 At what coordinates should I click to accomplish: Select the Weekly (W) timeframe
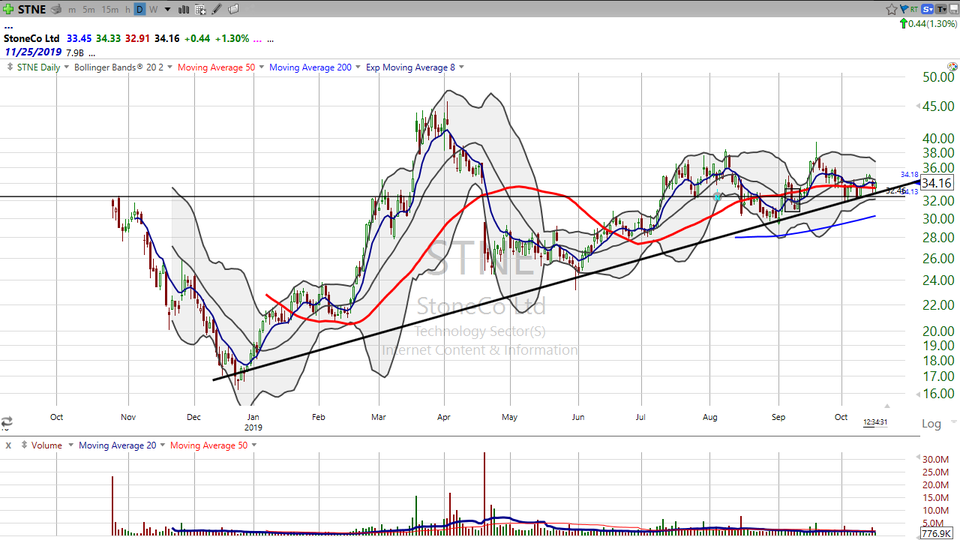[153, 10]
